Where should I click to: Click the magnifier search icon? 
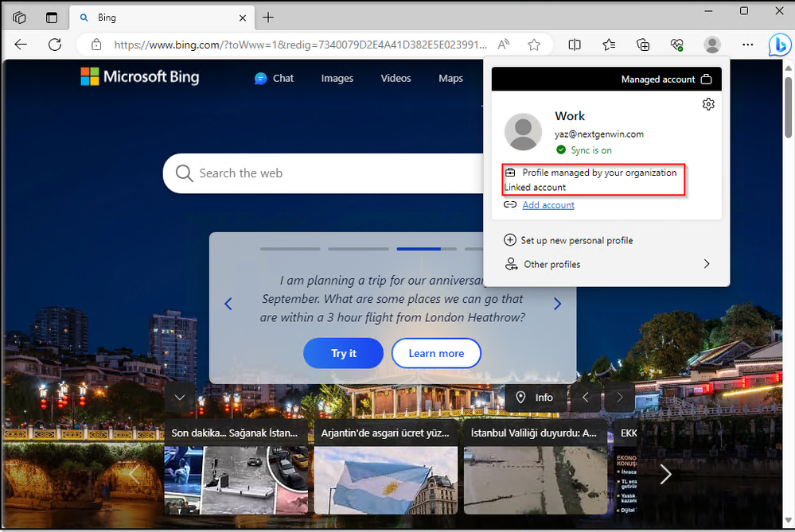pos(184,173)
